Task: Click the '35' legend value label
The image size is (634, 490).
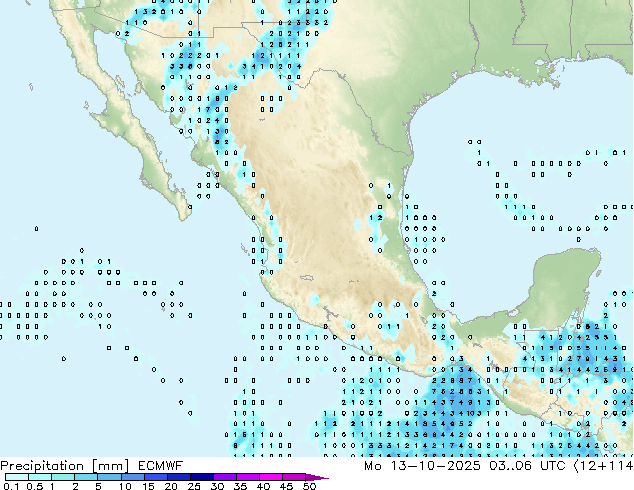Action: [x=240, y=486]
